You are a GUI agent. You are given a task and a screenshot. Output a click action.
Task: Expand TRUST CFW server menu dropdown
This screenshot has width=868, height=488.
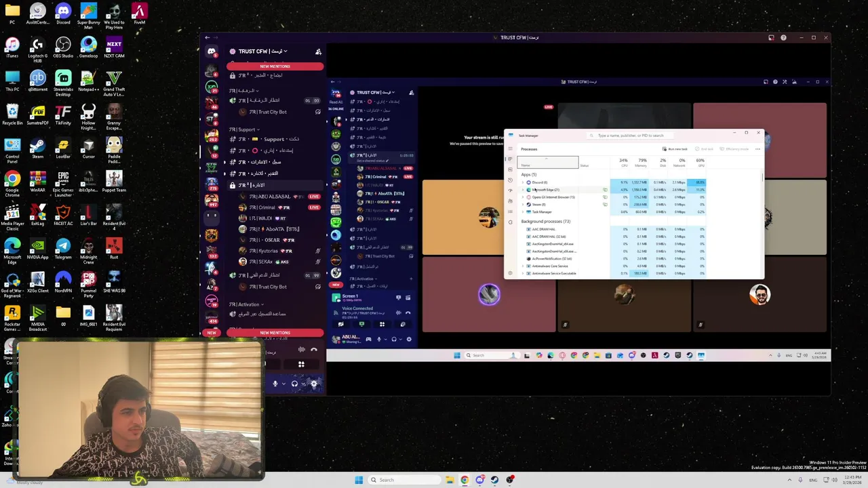tap(285, 52)
